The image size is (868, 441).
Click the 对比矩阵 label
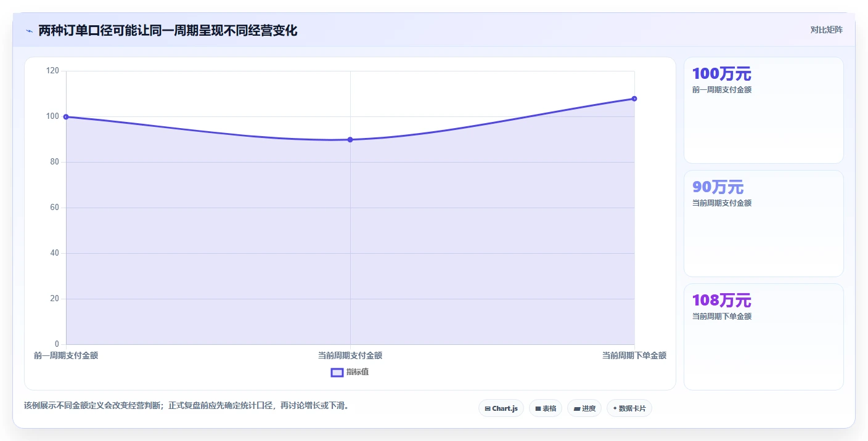click(826, 30)
